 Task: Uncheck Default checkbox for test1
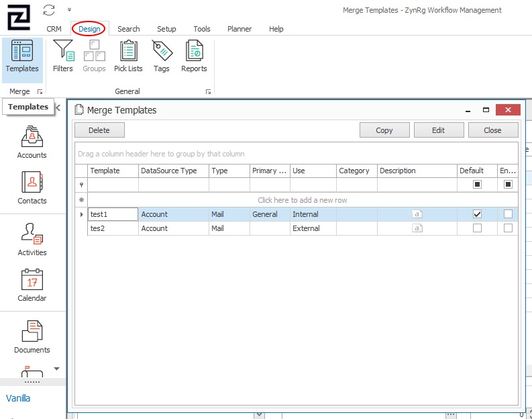[477, 214]
